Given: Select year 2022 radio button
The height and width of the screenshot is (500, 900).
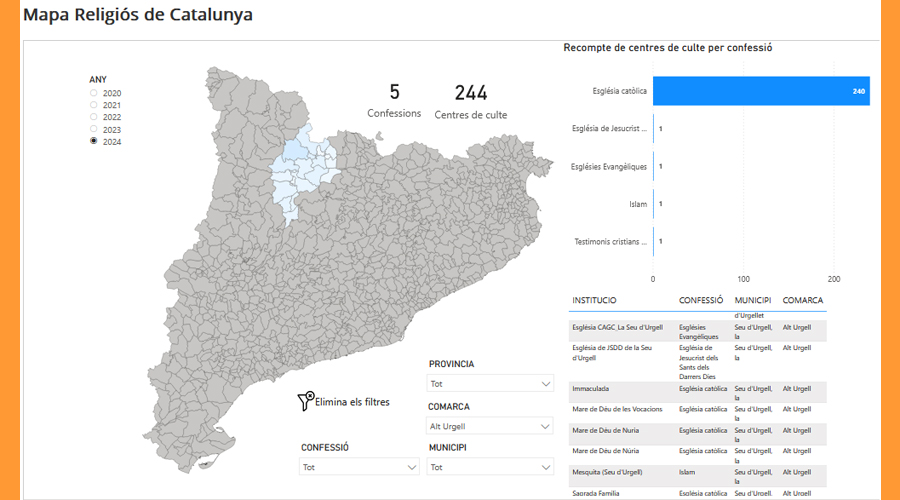Looking at the screenshot, I should pyautogui.click(x=94, y=117).
